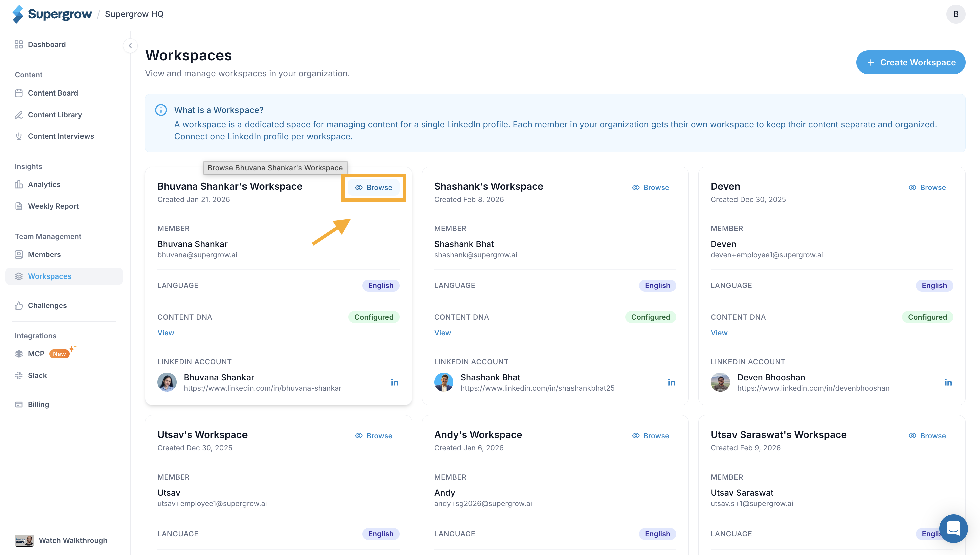This screenshot has height=555, width=980.
Task: Click Watch Walkthrough thumbnail
Action: [x=24, y=540]
